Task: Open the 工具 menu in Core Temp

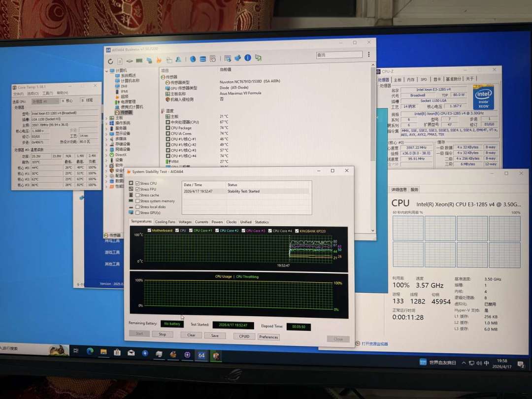Action: pyautogui.click(x=48, y=93)
